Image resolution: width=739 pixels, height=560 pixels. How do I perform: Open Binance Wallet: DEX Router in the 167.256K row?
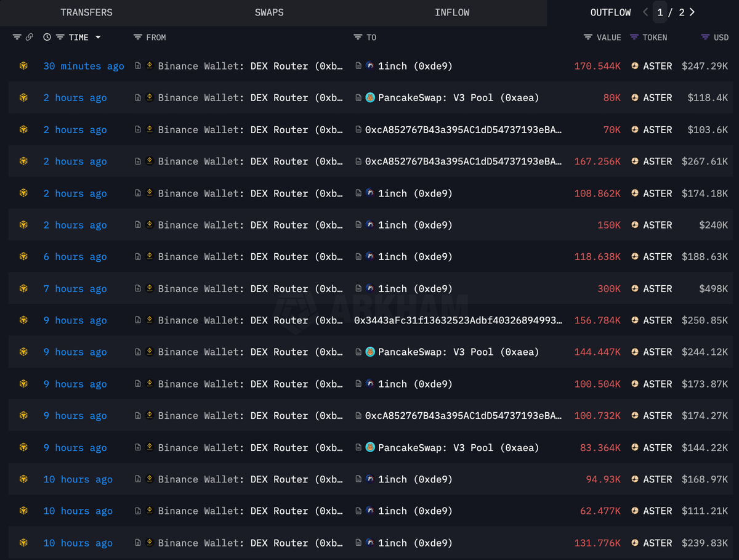(251, 161)
